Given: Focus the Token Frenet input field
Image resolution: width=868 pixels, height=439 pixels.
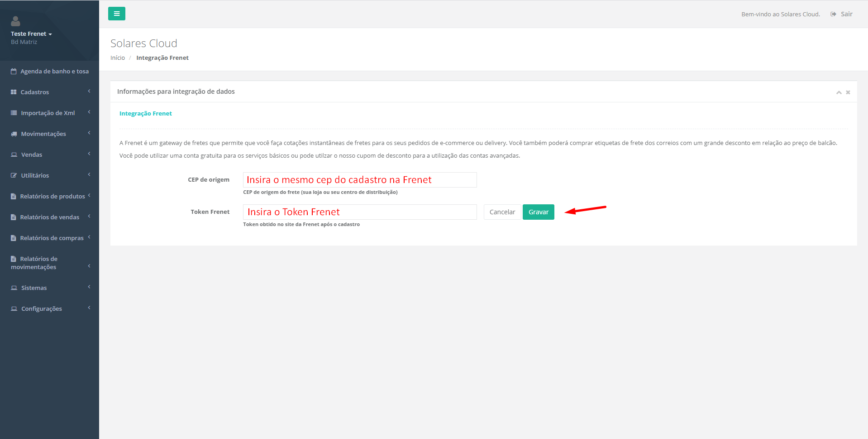Looking at the screenshot, I should coord(360,212).
